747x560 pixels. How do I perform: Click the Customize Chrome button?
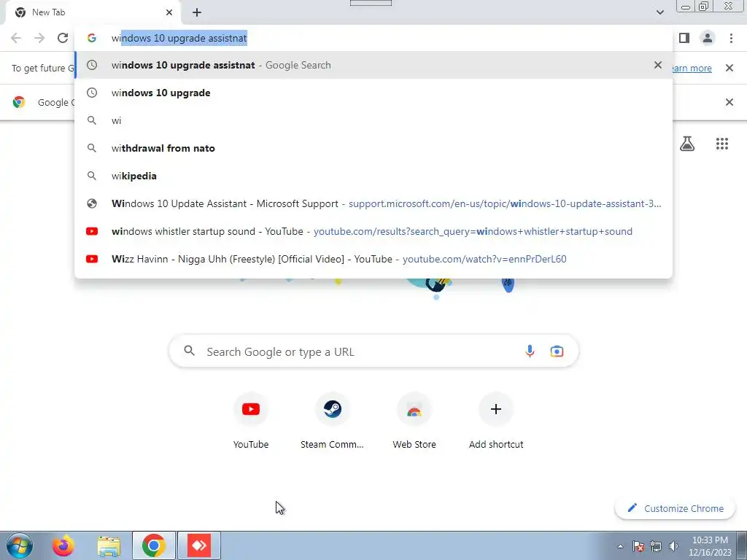tap(676, 508)
